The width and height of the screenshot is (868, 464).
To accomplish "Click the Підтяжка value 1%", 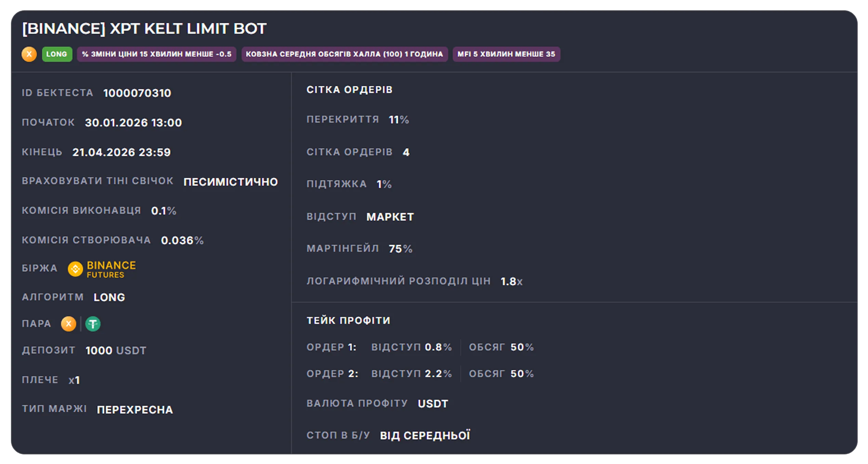I will pyautogui.click(x=384, y=184).
